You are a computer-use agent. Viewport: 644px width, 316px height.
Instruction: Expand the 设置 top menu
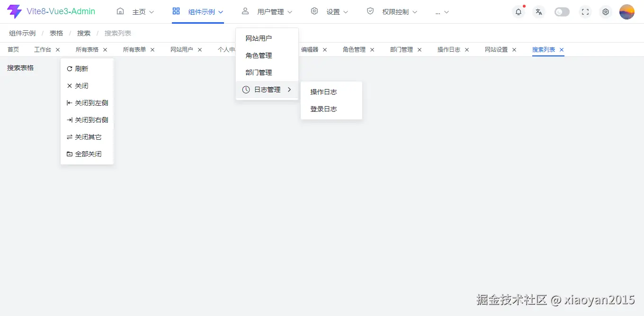click(x=330, y=12)
